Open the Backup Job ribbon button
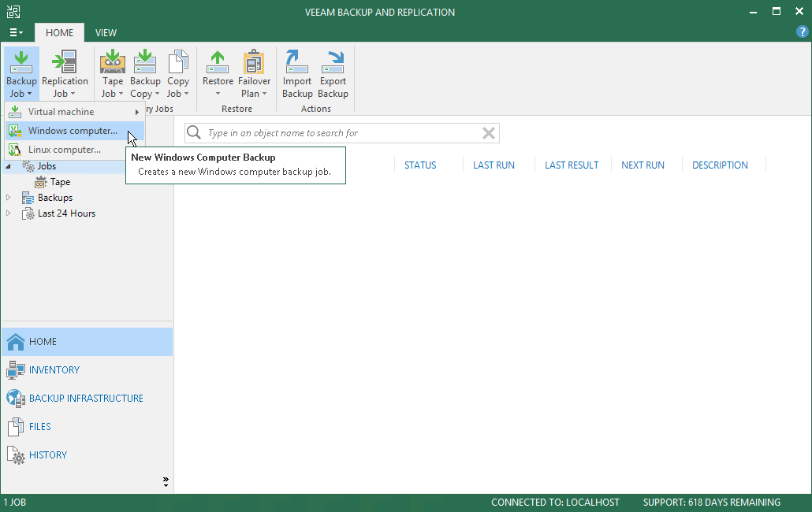Screen dimensions: 812x512 pos(21,73)
